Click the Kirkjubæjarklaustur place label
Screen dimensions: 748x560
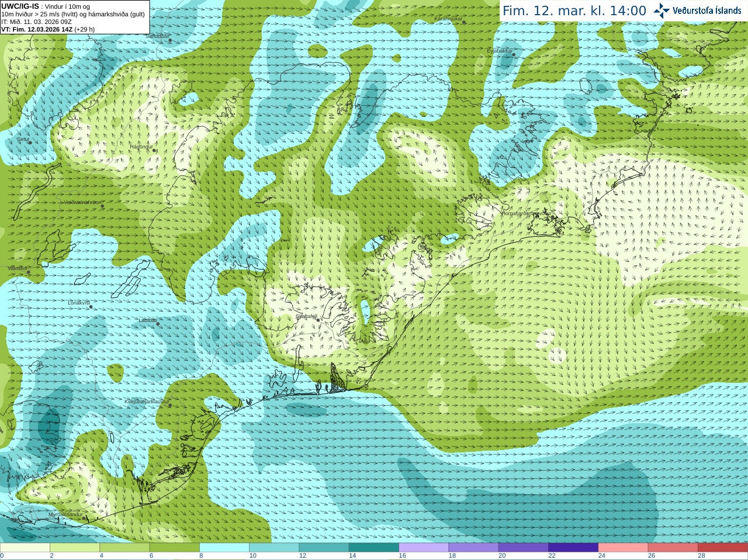pos(147,402)
